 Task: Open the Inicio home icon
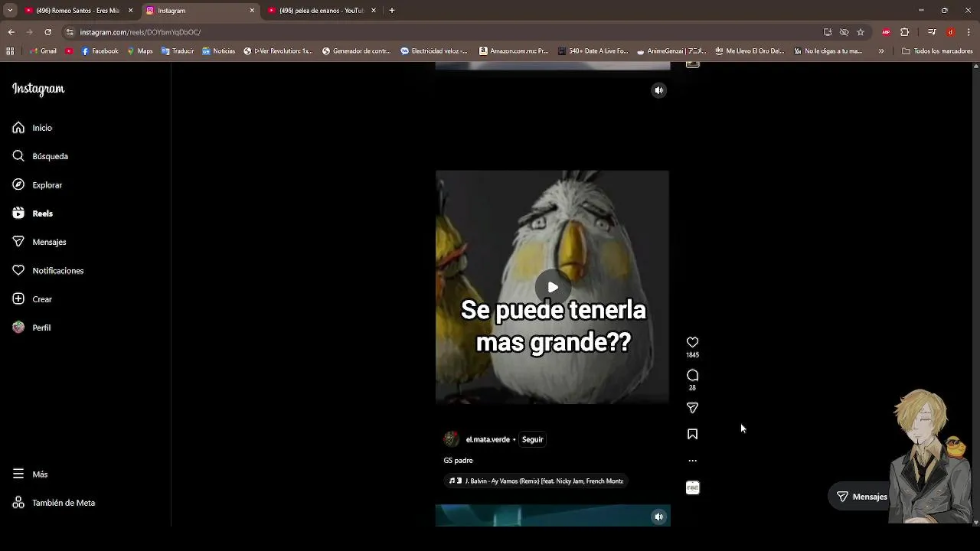[18, 128]
